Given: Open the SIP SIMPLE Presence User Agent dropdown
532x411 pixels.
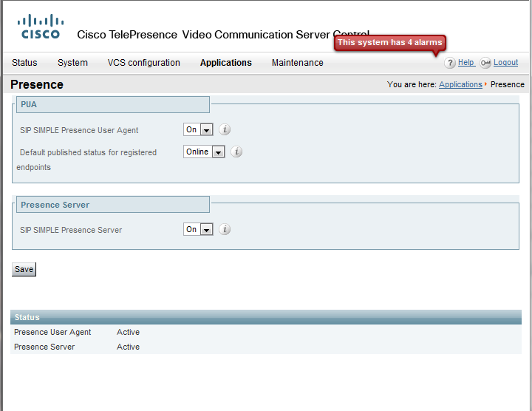Looking at the screenshot, I should (x=198, y=129).
